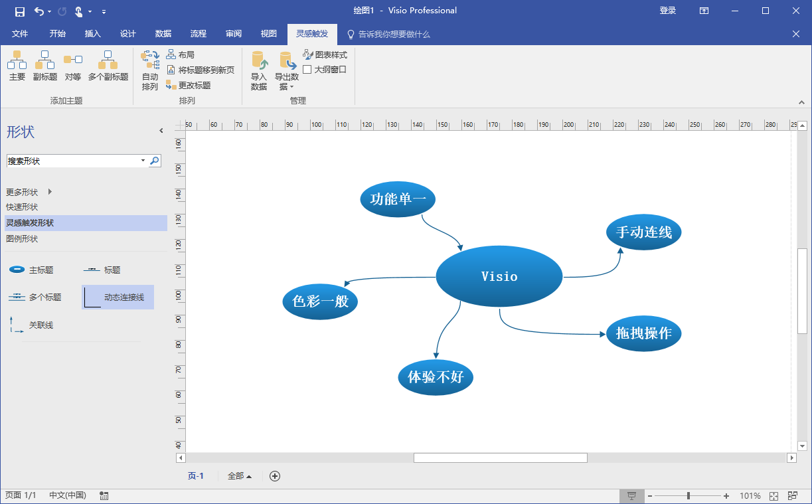Screen dimensions: 812x504
Task: Click in the 搜索形状 search field
Action: [x=73, y=161]
